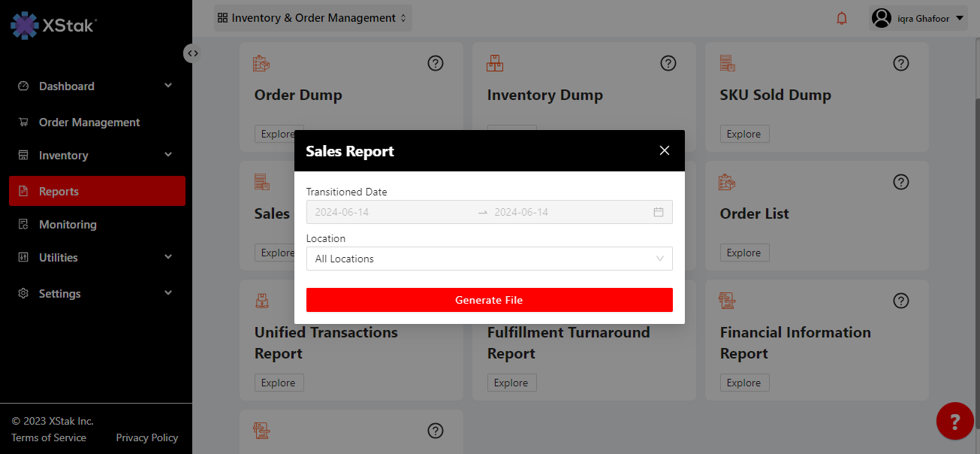Screen dimensions: 980x454
Task: Click the calendar icon in date field
Action: click(x=659, y=212)
